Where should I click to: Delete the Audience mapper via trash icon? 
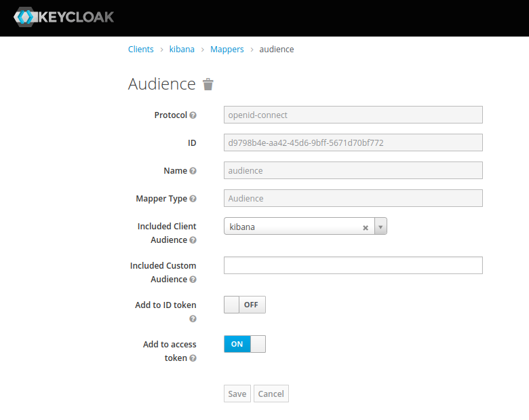[208, 84]
